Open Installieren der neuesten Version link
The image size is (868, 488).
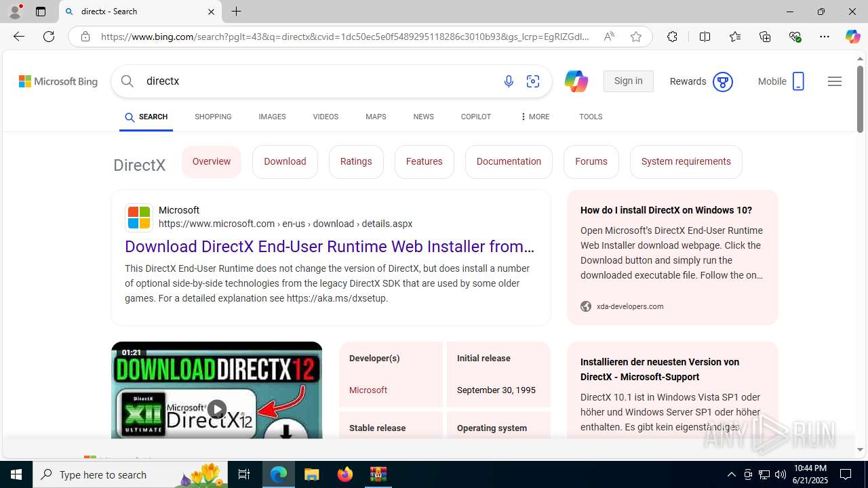point(660,369)
